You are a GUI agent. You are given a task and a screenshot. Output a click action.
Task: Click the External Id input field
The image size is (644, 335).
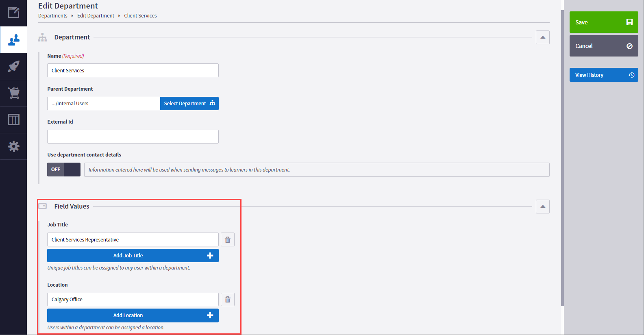133,137
